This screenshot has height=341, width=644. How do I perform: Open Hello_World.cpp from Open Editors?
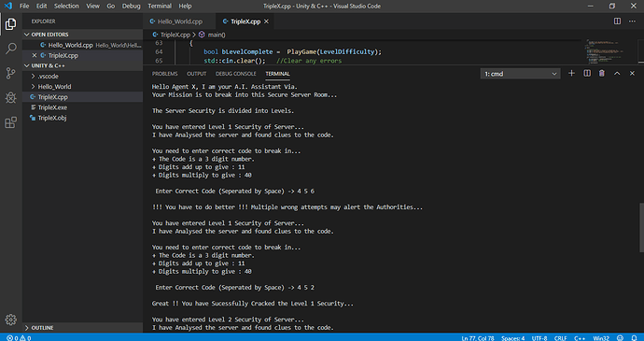click(82, 45)
